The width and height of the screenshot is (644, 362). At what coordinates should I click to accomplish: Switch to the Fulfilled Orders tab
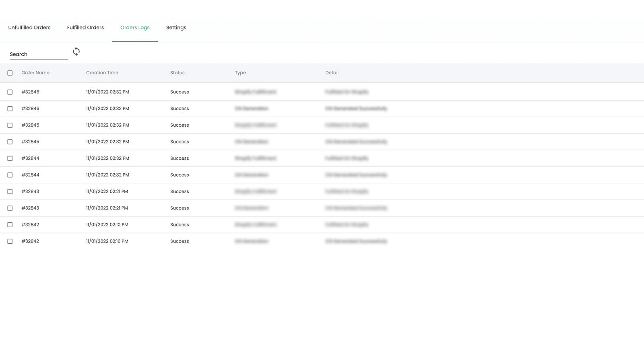[x=85, y=27]
